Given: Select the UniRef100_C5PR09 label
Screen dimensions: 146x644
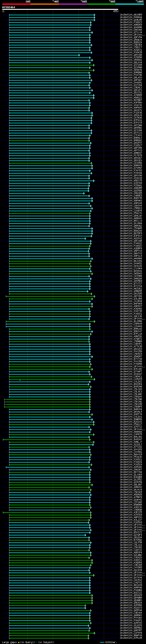Looking at the screenshot, I should pos(131,324).
